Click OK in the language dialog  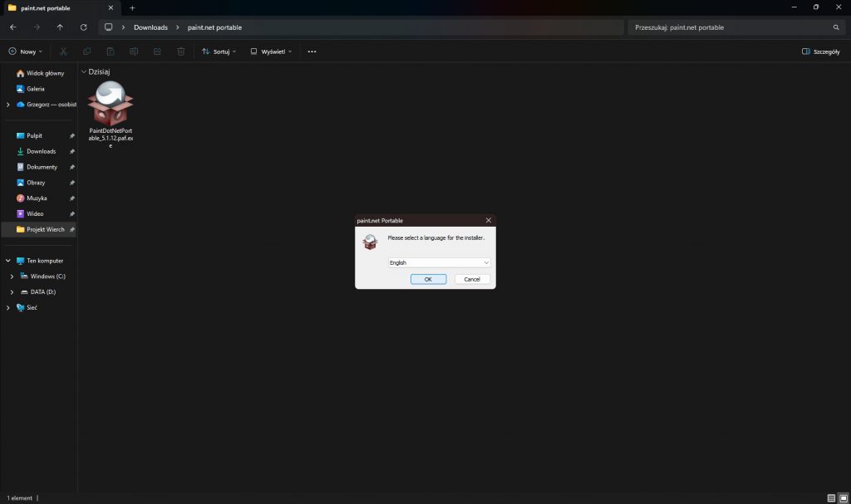point(428,279)
